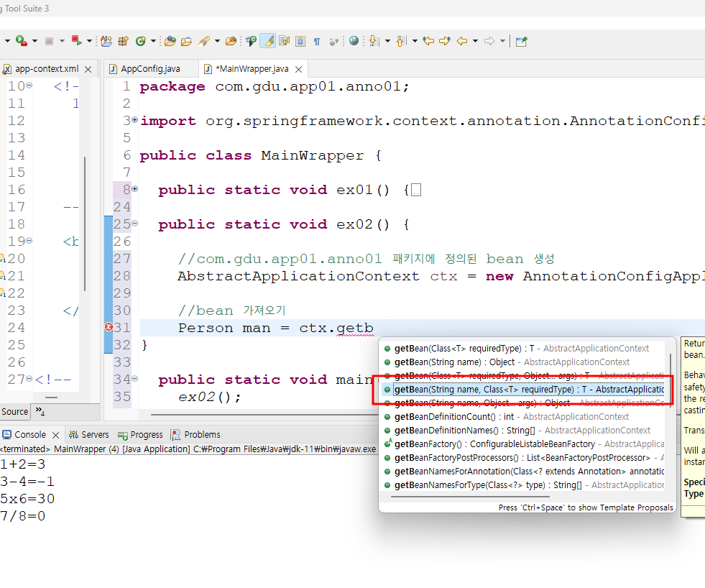Choose getBean(String name) : Object proposal
The height and width of the screenshot is (588, 705).
click(524, 362)
